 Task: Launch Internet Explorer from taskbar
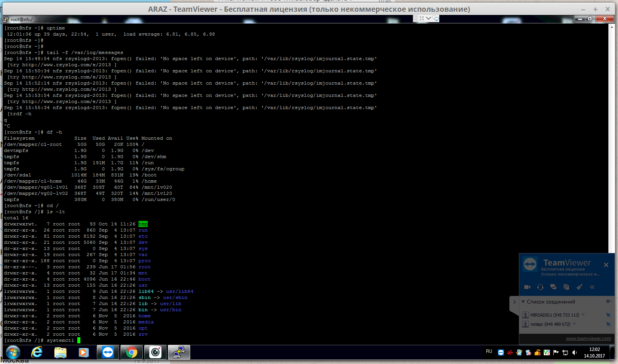[x=37, y=353]
